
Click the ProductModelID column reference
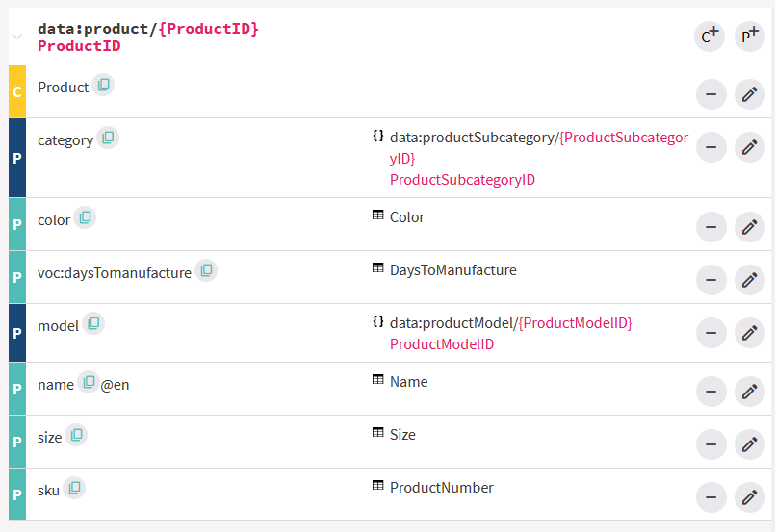pos(441,344)
